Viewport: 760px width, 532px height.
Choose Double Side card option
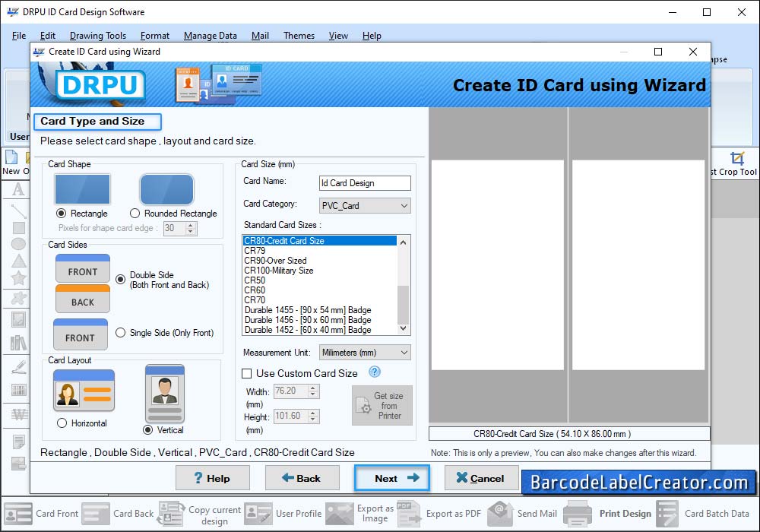click(x=120, y=280)
